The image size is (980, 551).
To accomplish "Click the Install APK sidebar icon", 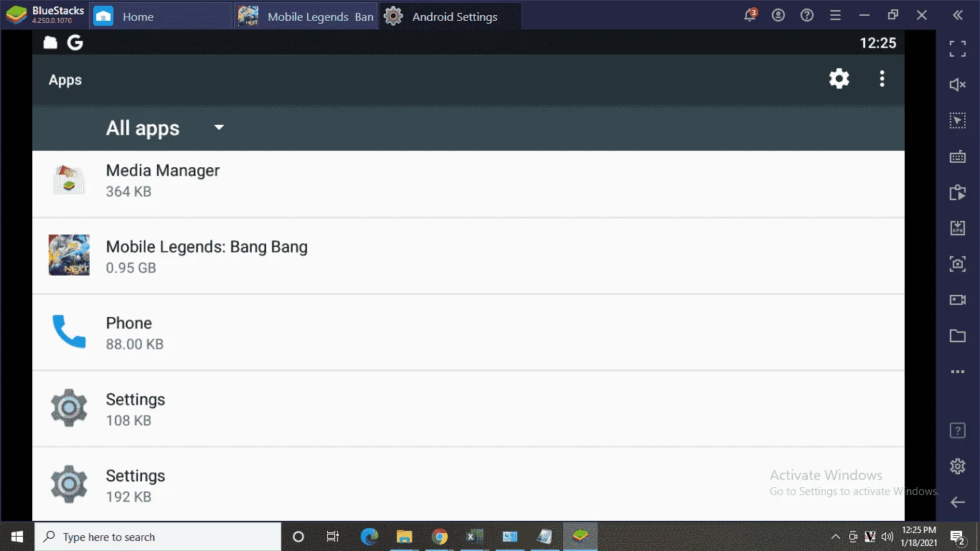I will [x=958, y=228].
